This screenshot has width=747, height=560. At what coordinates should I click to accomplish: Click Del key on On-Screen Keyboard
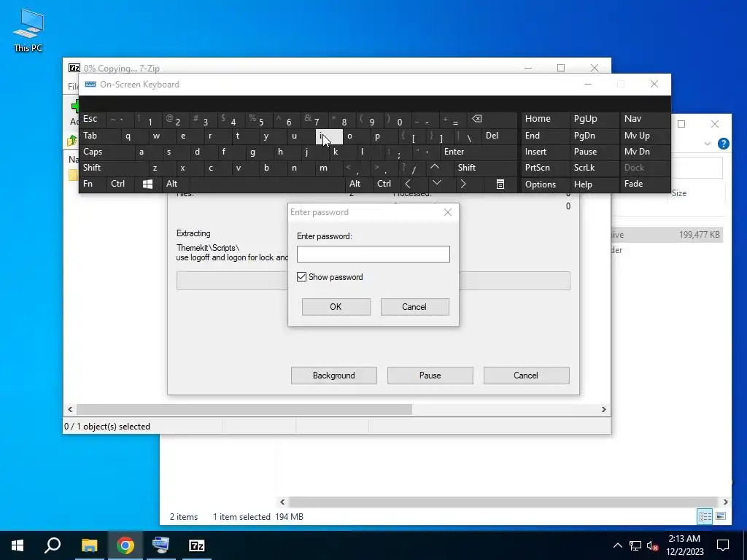pos(499,136)
